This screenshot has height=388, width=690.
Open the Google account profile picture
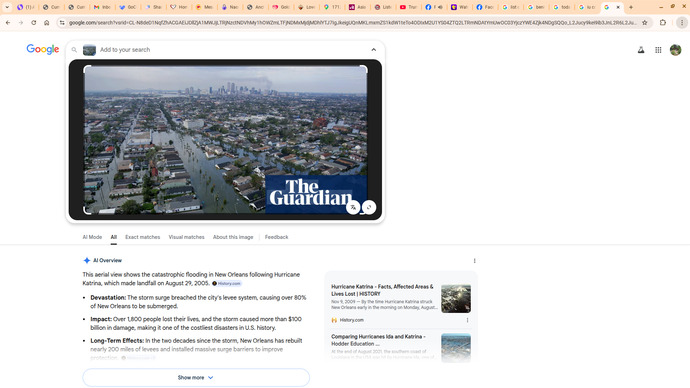click(675, 50)
